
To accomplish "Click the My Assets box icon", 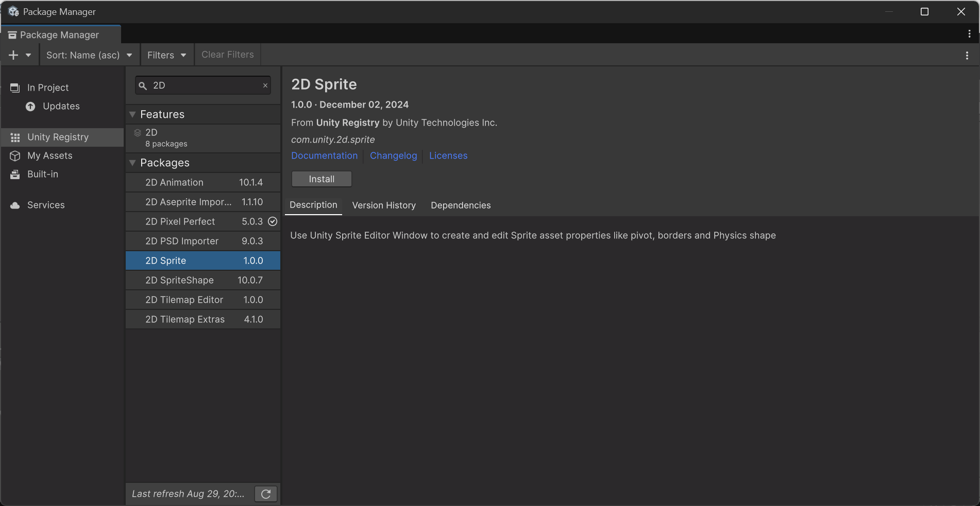I will pos(15,156).
